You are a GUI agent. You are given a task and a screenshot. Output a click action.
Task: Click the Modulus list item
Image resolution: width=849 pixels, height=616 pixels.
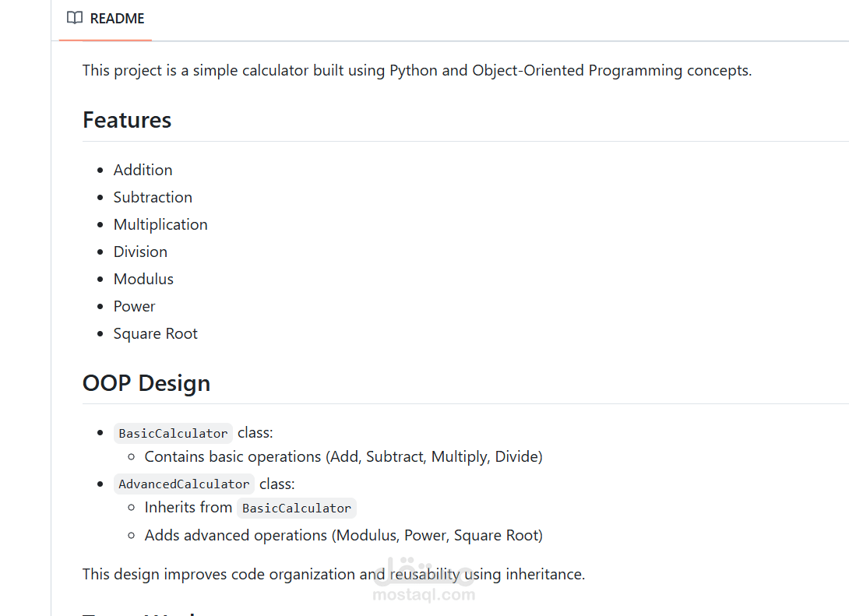point(143,279)
